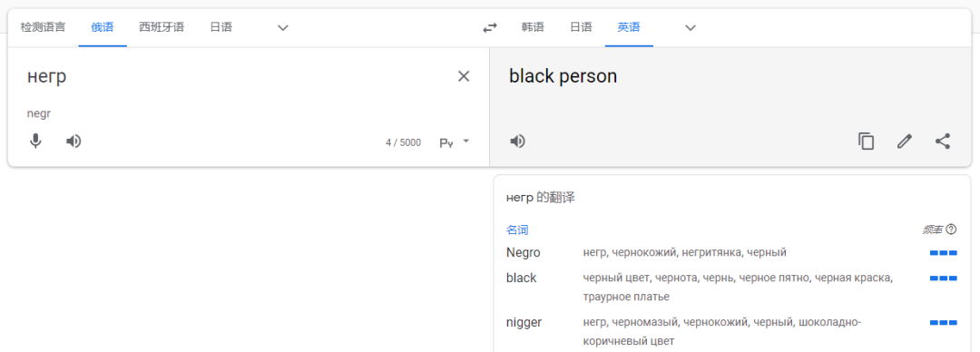Select the 'black' translation entry

tap(521, 279)
